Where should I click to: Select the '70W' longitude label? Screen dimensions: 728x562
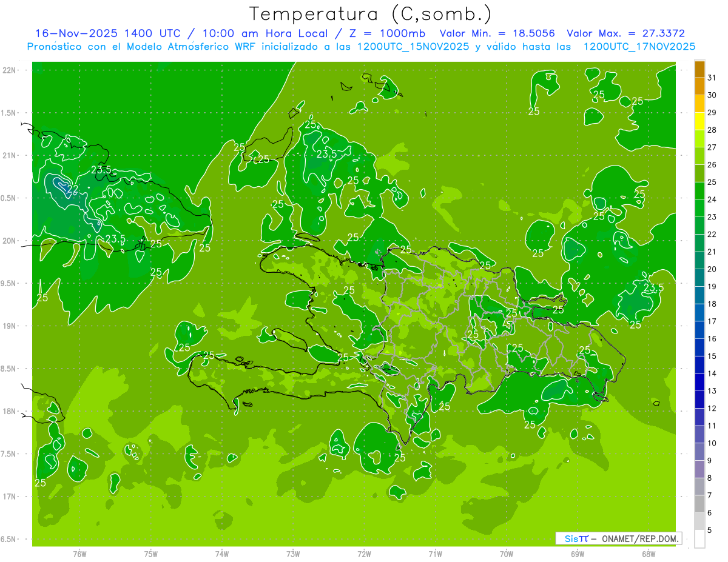(507, 553)
